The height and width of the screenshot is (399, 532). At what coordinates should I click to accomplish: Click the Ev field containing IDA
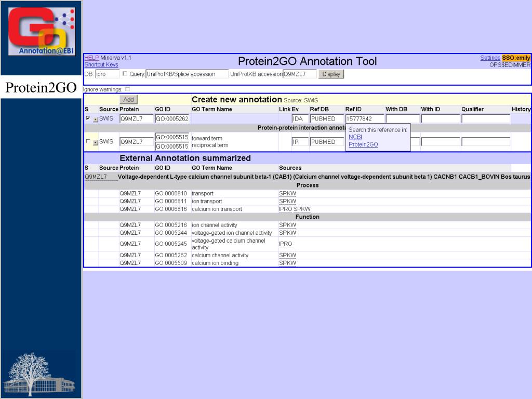click(300, 119)
